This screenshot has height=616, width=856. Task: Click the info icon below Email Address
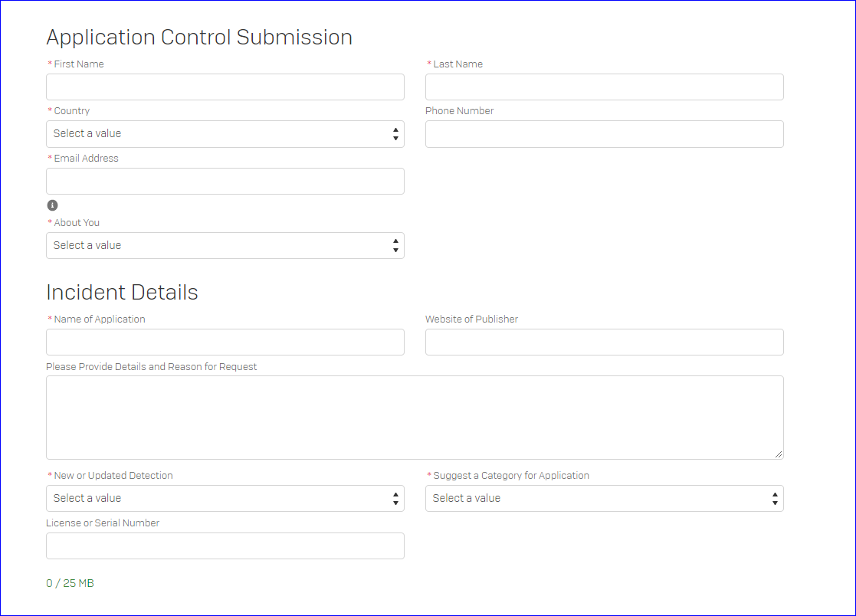(52, 205)
